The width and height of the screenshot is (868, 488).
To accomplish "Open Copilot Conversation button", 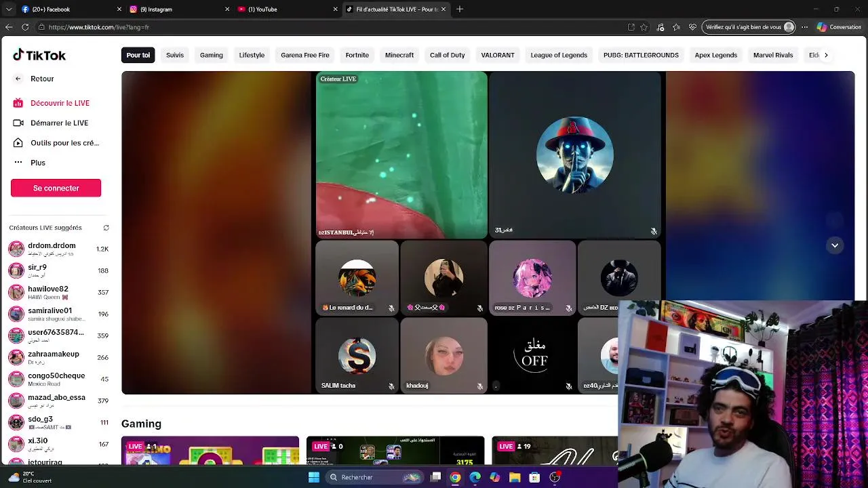I will pyautogui.click(x=839, y=27).
